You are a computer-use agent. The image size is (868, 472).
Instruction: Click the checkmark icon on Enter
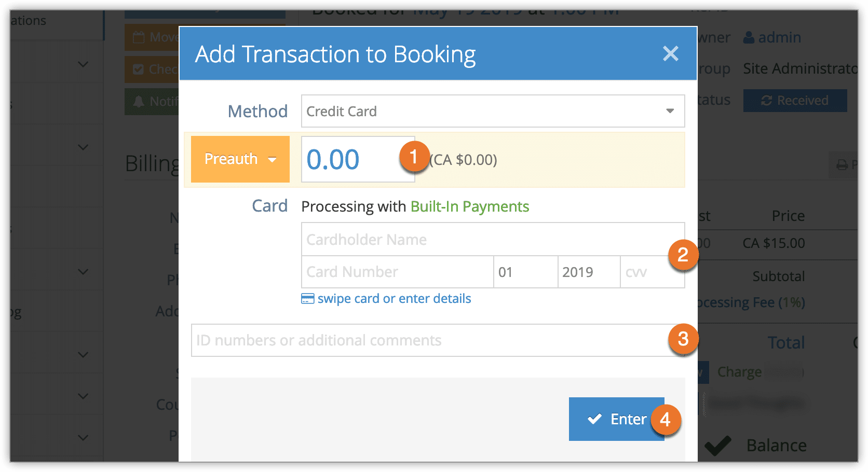point(594,419)
